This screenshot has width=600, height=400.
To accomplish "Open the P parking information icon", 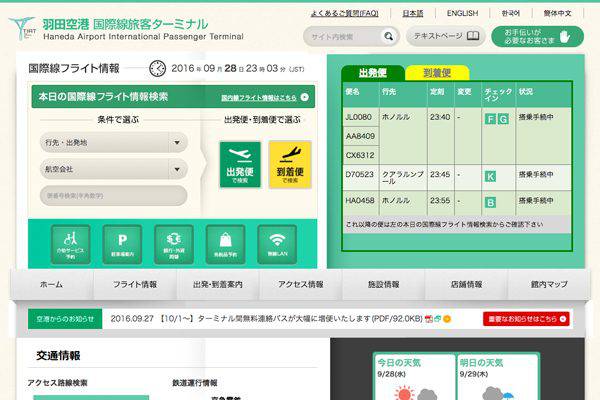I will (122, 244).
